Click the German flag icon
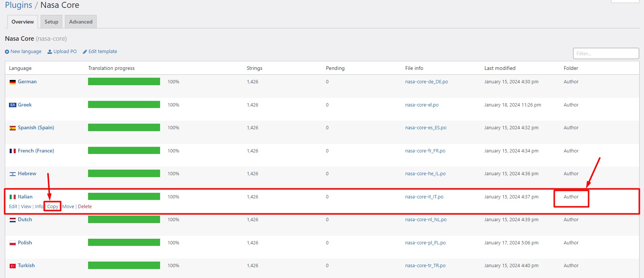 (13, 82)
